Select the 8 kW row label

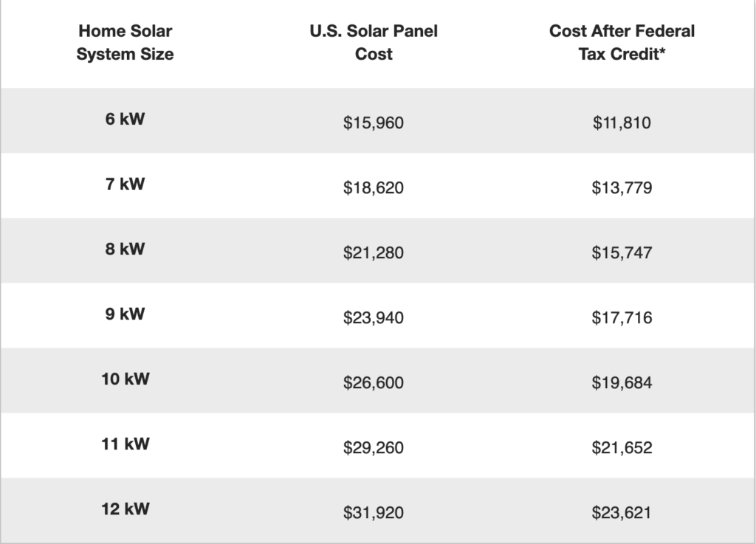pos(125,249)
